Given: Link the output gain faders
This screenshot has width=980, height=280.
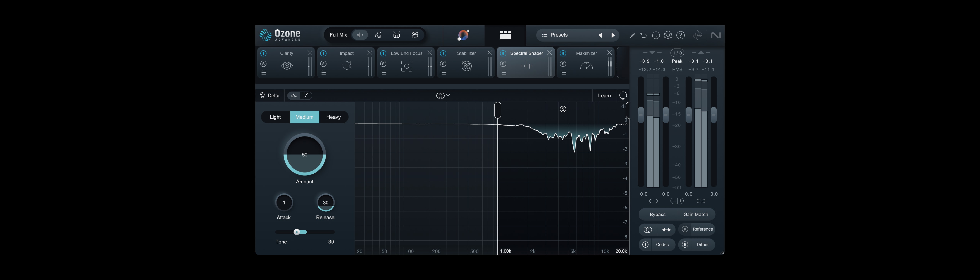Looking at the screenshot, I should click(701, 201).
